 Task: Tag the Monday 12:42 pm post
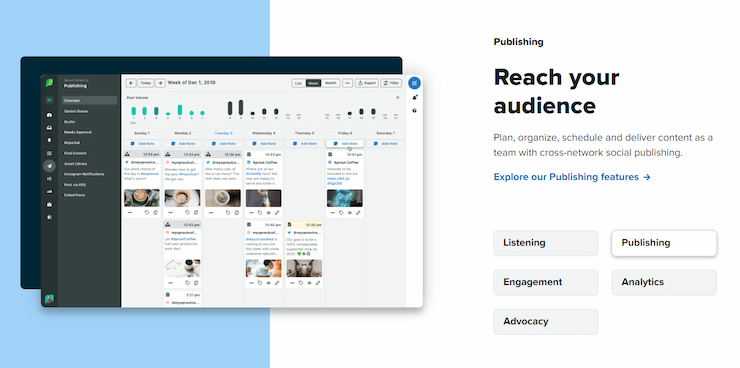point(187,213)
